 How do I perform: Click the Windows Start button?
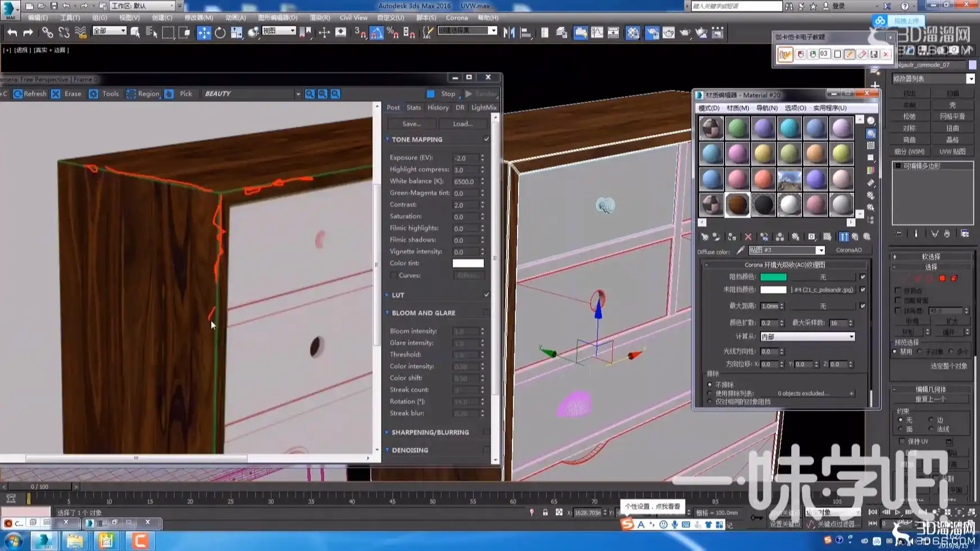click(x=13, y=541)
